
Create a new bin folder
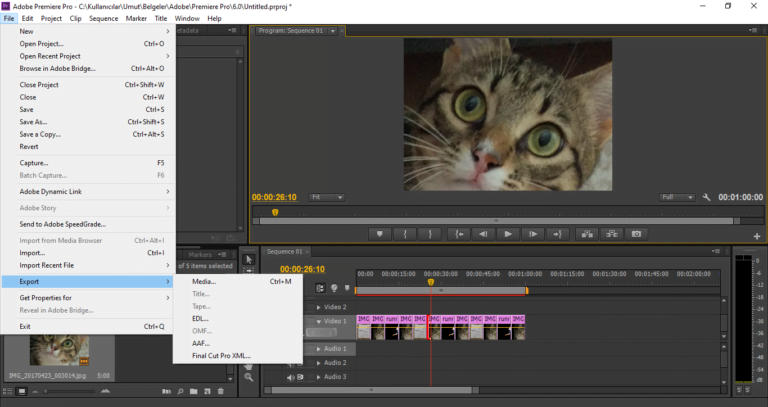(194, 391)
